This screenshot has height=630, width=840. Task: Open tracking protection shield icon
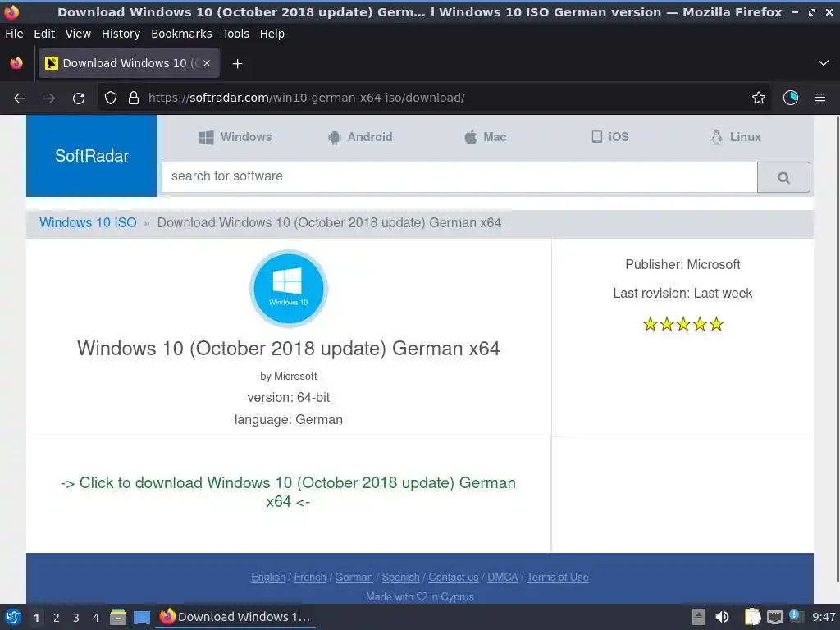point(111,98)
